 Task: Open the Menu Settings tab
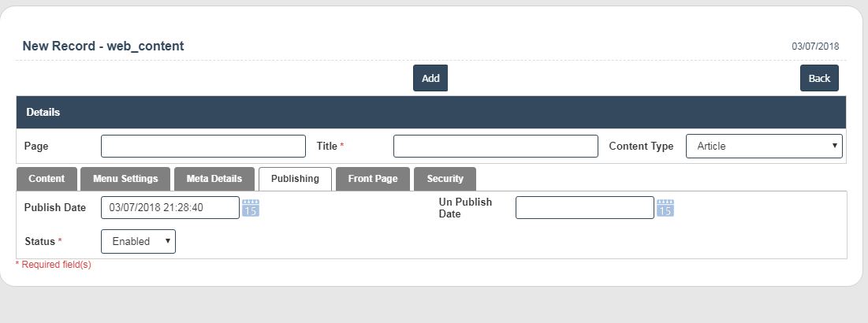[125, 179]
